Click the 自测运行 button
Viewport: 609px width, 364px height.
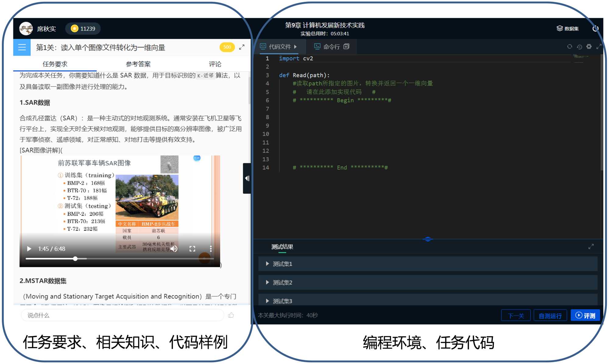[550, 316]
